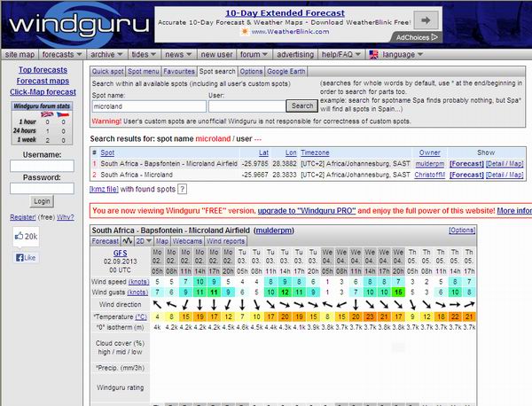Click the UK flag in forum stats
The image size is (532, 406).
pyautogui.click(x=47, y=114)
